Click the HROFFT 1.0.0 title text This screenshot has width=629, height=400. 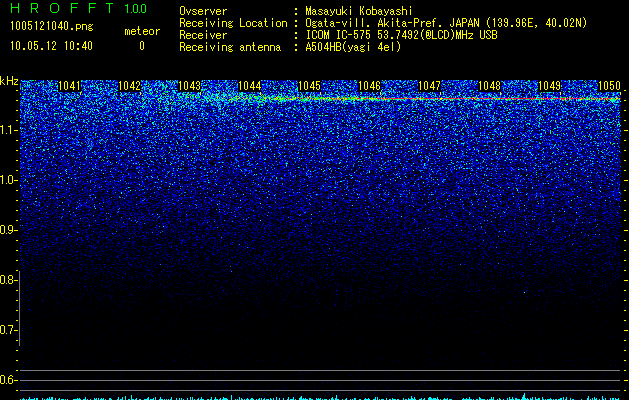tap(79, 8)
